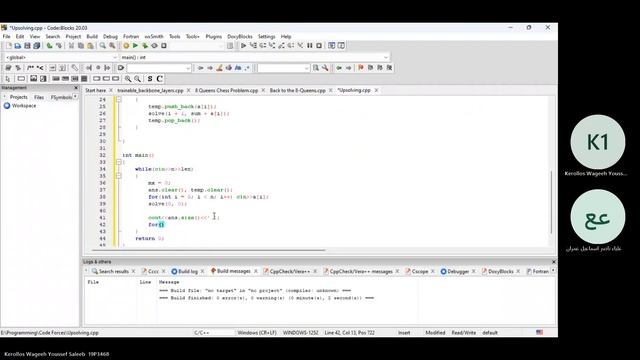Screen dimensions: 640x360
Task: Close the Start here tab
Action: point(111,90)
